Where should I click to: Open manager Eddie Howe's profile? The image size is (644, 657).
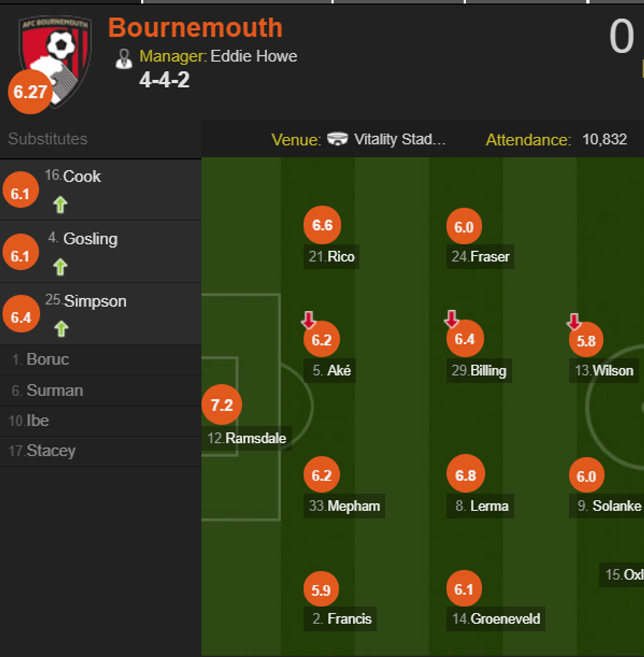tap(254, 57)
